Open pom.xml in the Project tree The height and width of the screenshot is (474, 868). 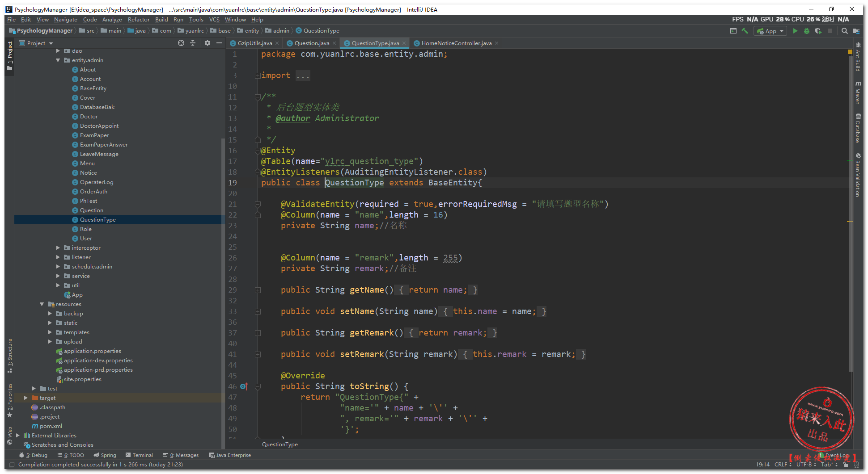(51, 426)
